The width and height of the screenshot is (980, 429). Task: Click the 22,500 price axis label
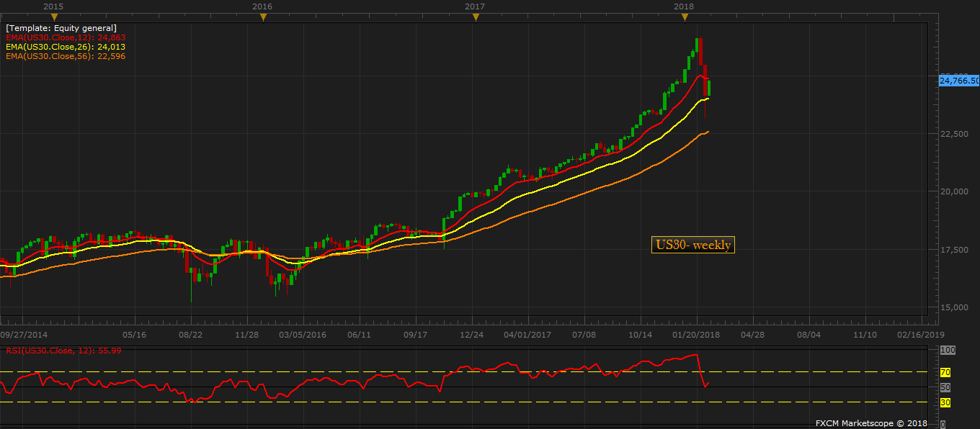(x=958, y=133)
